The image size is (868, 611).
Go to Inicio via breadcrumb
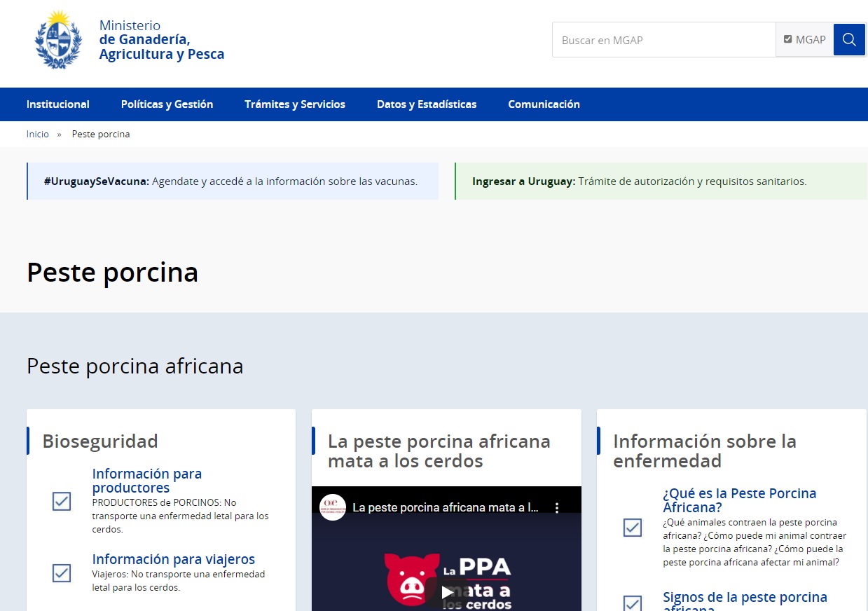38,134
